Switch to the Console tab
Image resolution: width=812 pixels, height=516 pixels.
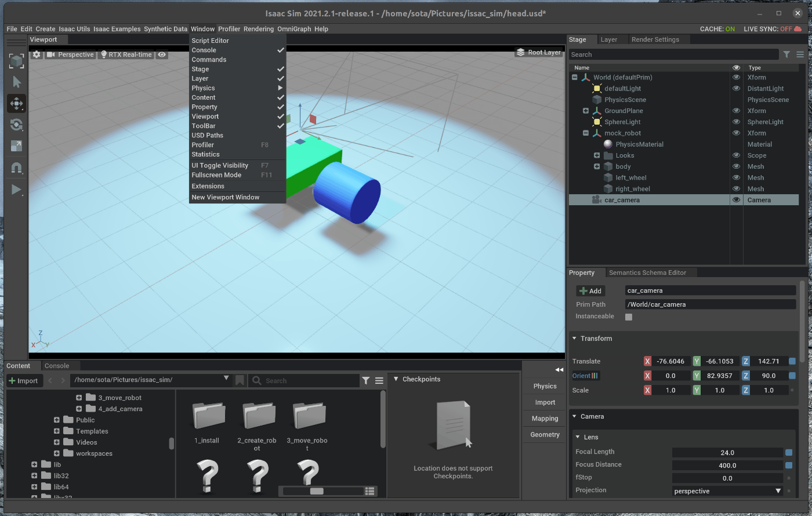pos(57,366)
